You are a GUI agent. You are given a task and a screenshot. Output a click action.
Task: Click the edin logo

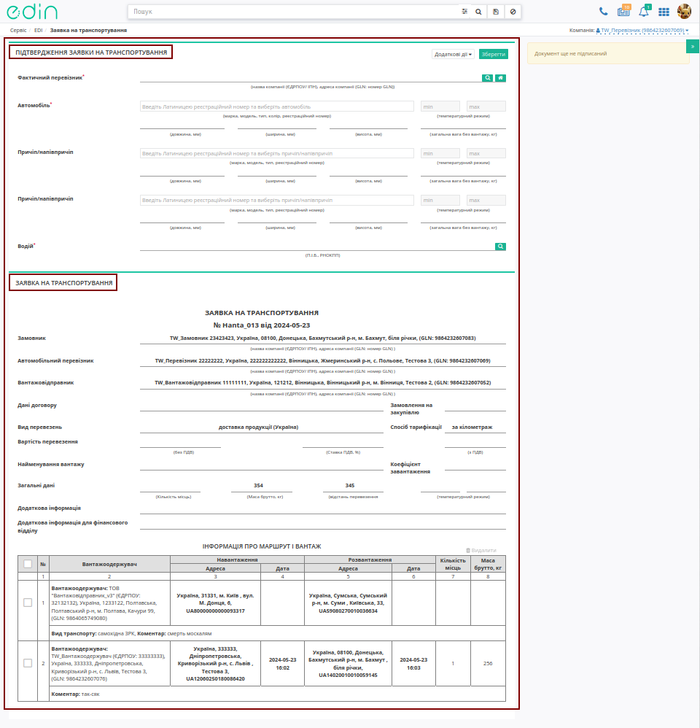coord(32,11)
